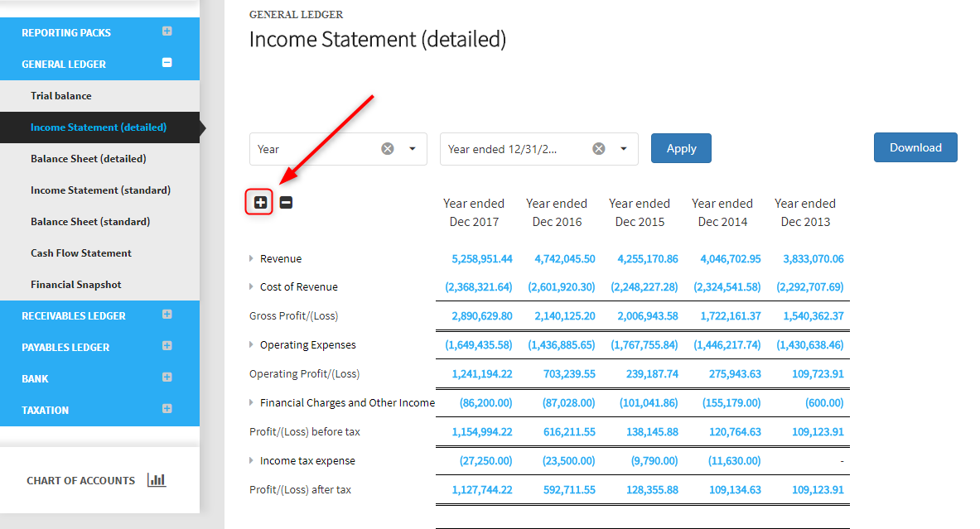Screen dimensions: 980x529
Task: Open the Chart of Accounts link
Action: 80,480
